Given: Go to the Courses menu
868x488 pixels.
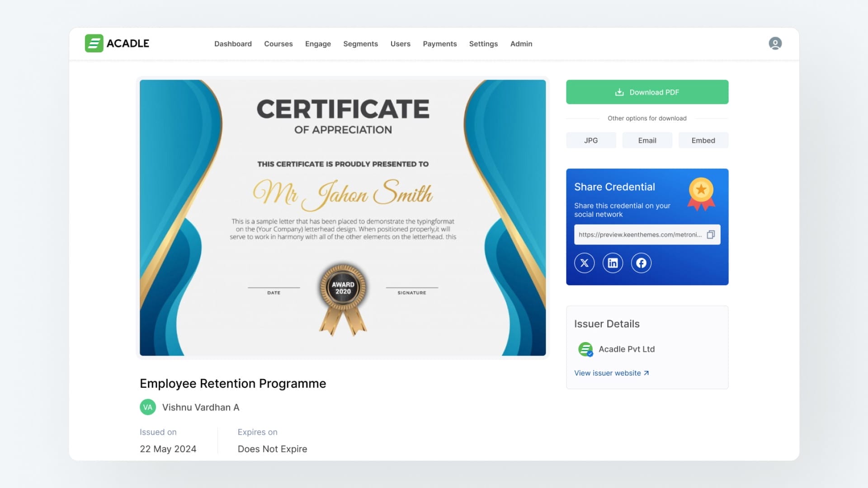Looking at the screenshot, I should coord(278,44).
